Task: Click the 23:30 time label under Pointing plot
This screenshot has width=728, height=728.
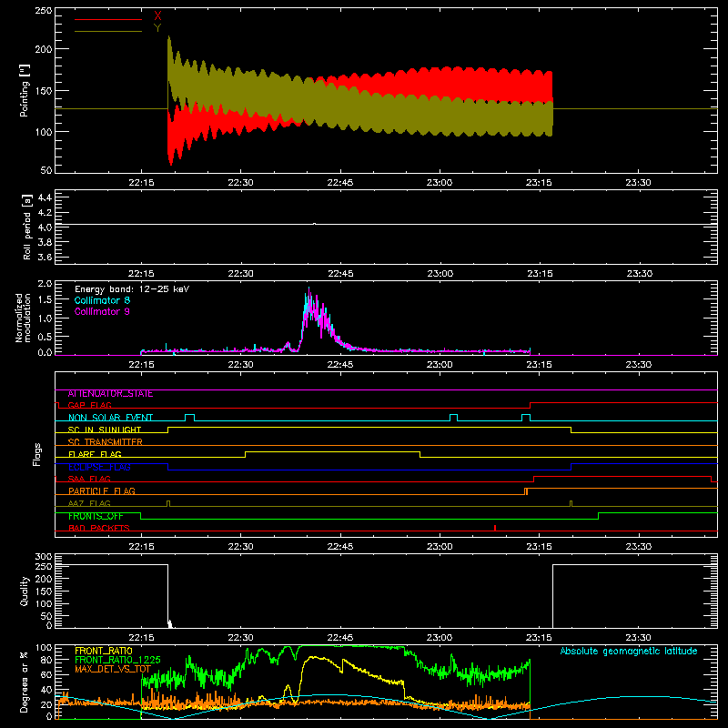Action: (639, 183)
